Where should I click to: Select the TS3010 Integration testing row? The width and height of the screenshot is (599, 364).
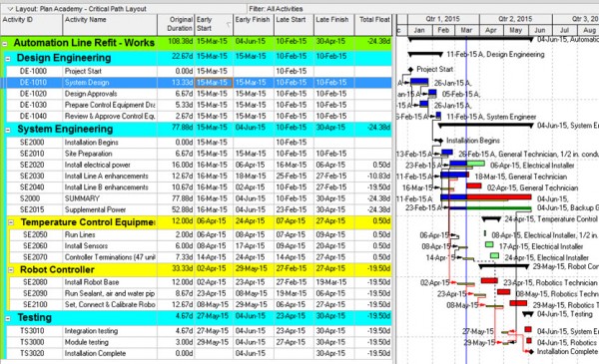197,331
